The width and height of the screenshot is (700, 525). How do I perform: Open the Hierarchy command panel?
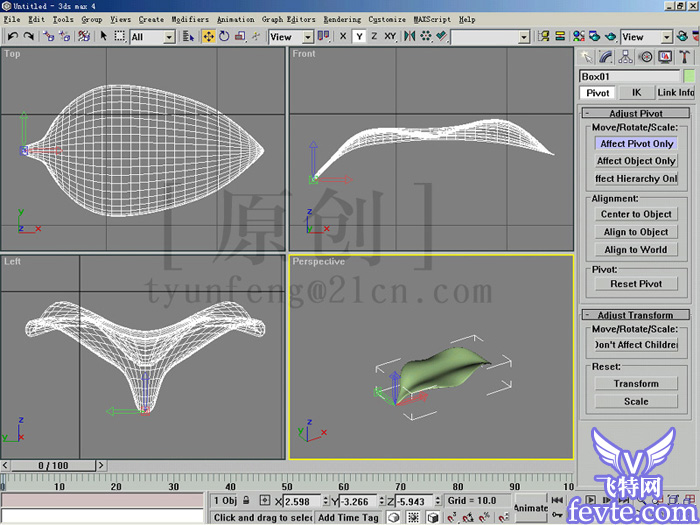point(625,57)
